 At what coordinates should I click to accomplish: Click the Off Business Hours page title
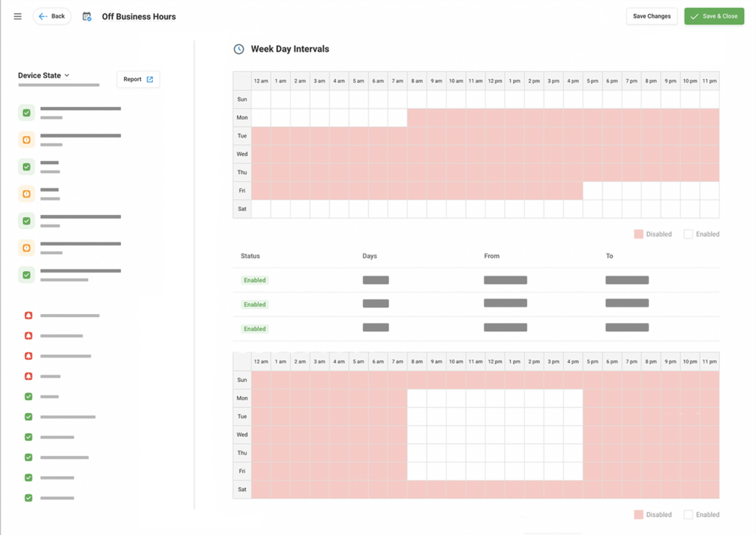coord(139,17)
